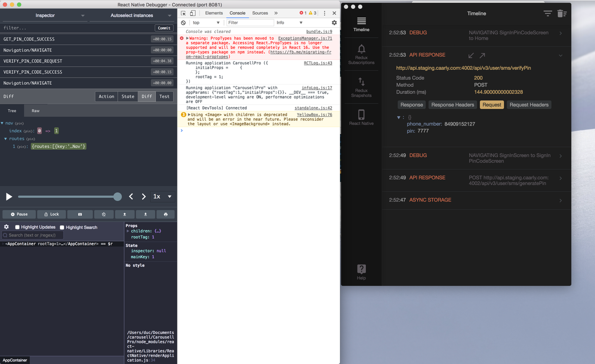Click the red error count badge in DevTools

tap(303, 13)
